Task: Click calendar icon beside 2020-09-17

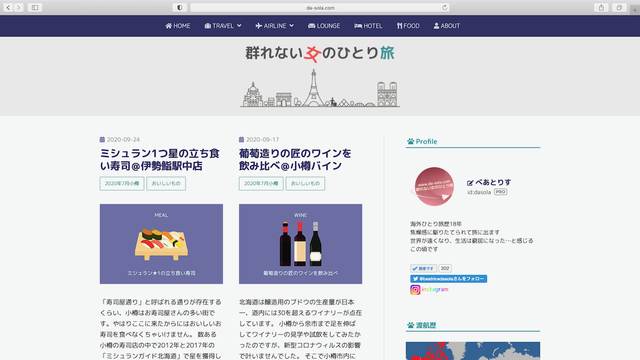Action: [x=241, y=140]
